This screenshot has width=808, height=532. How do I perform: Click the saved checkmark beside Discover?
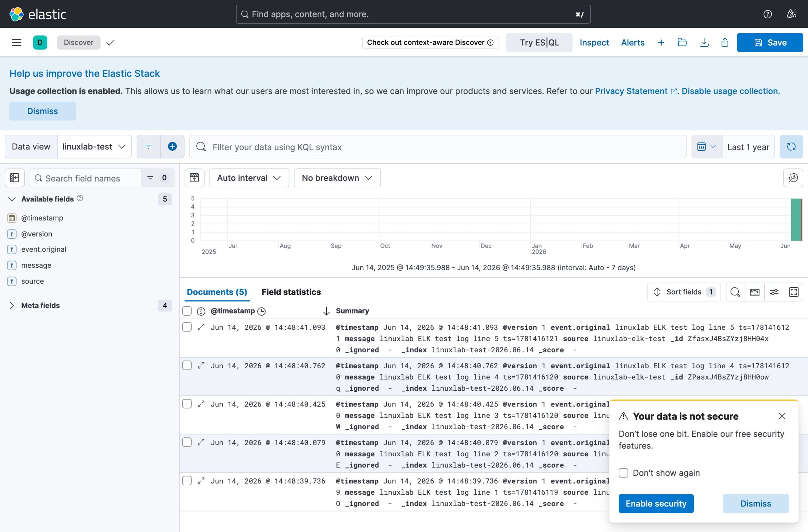(x=110, y=43)
